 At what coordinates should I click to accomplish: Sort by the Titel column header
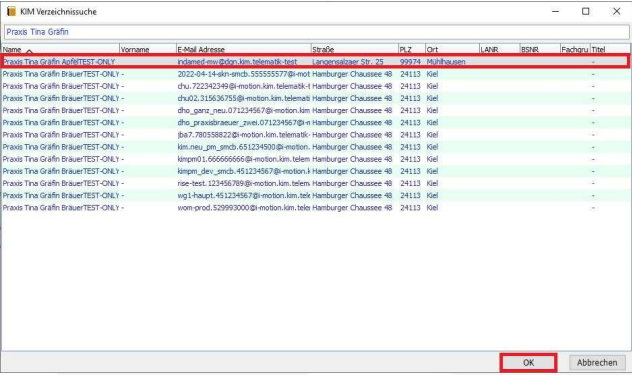610,49
